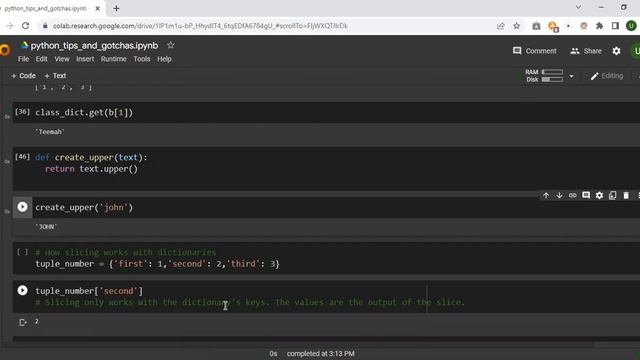640x360 pixels.
Task: Move cell down with arrow icon
Action: pyautogui.click(x=559, y=196)
